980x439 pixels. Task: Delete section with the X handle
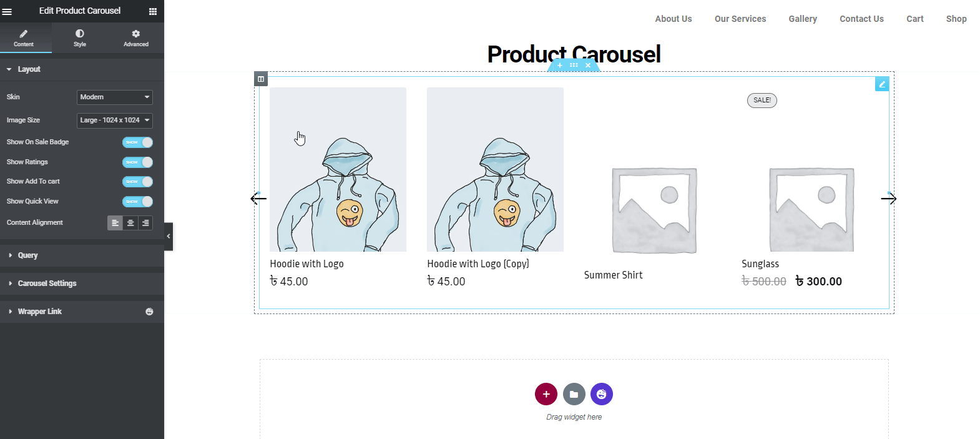tap(588, 65)
